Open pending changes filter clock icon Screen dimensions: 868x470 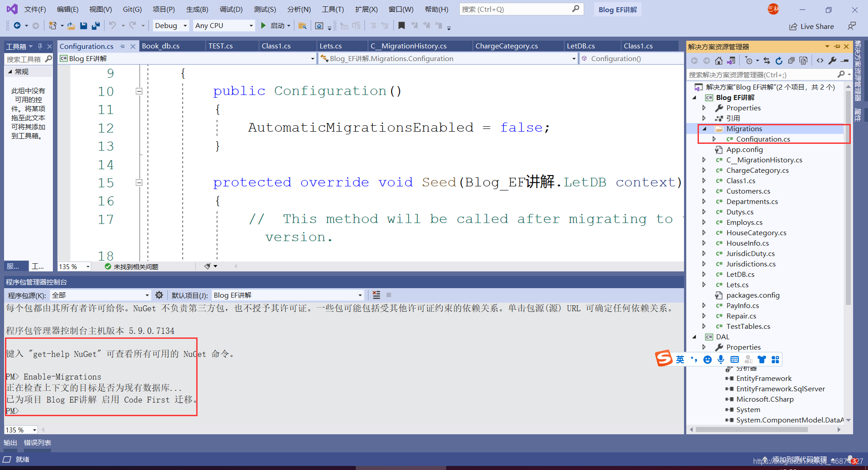click(749, 61)
